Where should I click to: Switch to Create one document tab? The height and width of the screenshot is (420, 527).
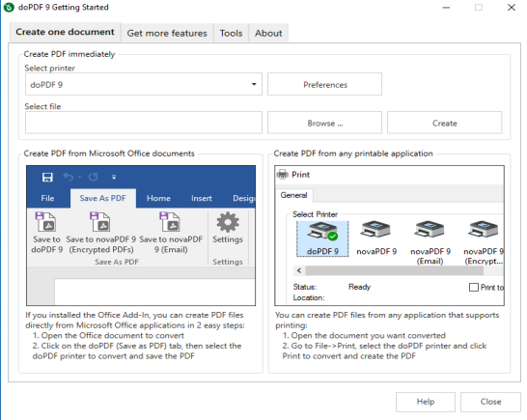point(65,32)
